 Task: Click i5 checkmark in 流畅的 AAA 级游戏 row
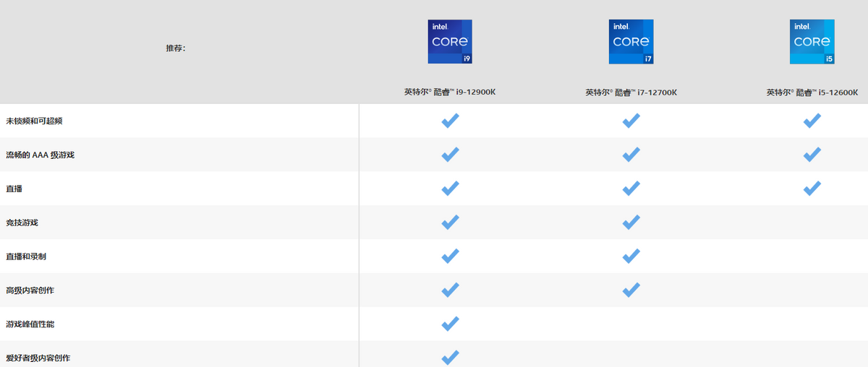812,155
